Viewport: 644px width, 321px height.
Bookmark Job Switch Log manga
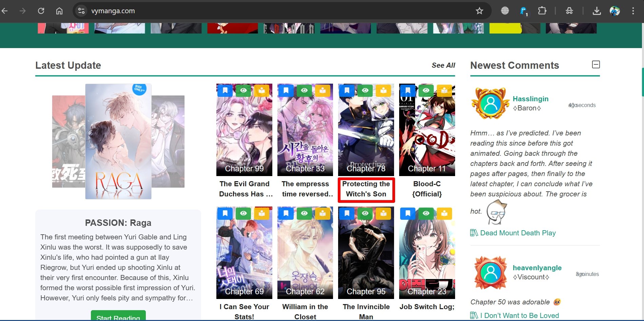[408, 213]
